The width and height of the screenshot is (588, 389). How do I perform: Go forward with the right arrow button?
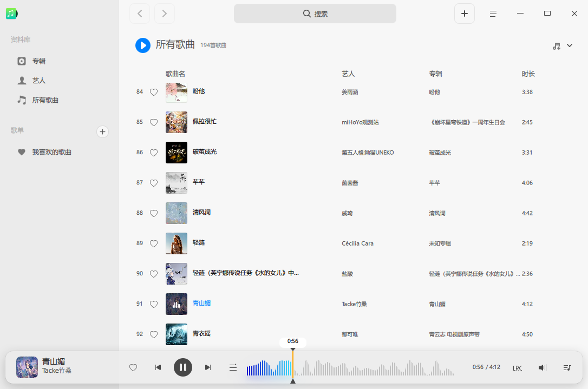tap(164, 14)
